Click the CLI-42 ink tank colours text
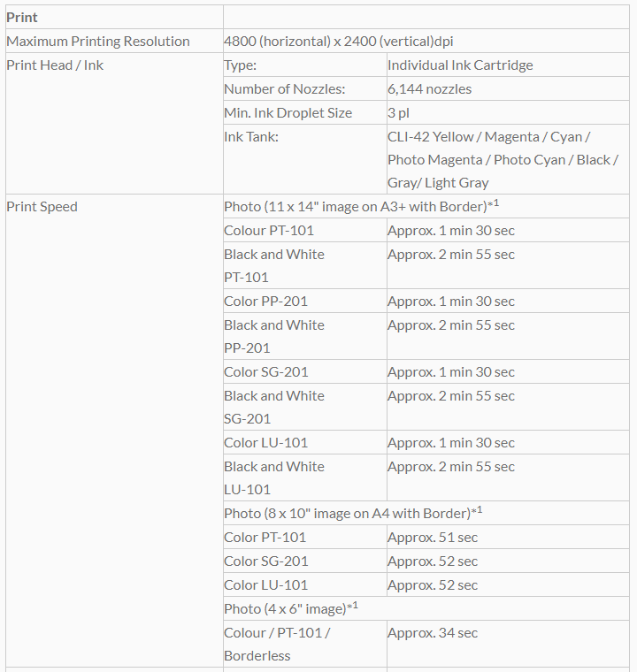 click(502, 160)
